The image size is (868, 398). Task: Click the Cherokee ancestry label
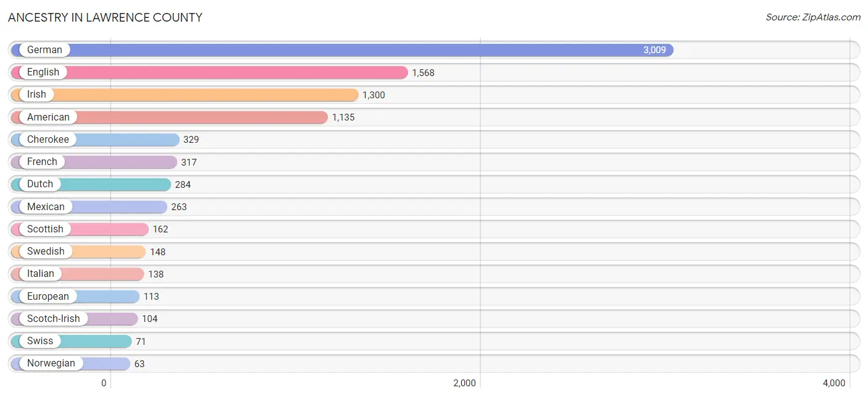(48, 139)
